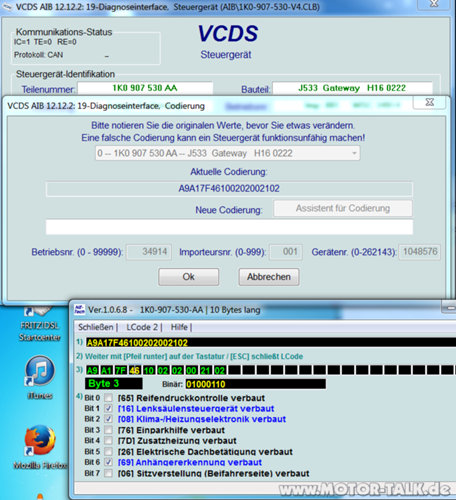The height and width of the screenshot is (500, 456).
Task: Confirm coding with Ok button
Action: click(189, 277)
